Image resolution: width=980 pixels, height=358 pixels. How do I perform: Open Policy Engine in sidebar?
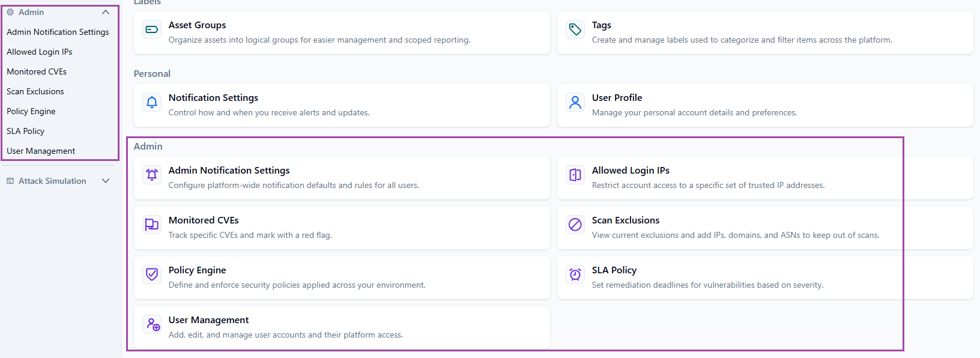point(31,111)
